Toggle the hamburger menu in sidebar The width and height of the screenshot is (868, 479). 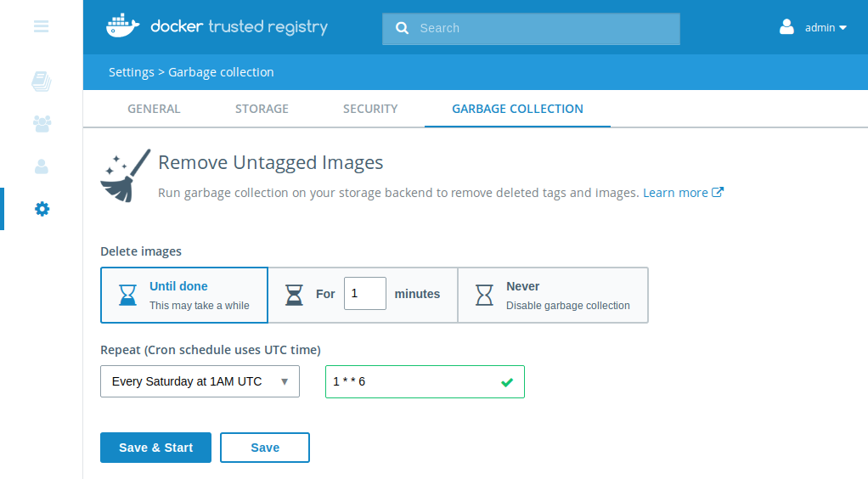41,26
